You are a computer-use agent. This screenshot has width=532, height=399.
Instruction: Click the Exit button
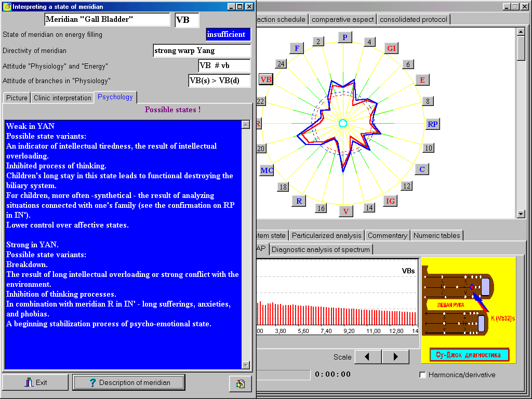tap(35, 382)
